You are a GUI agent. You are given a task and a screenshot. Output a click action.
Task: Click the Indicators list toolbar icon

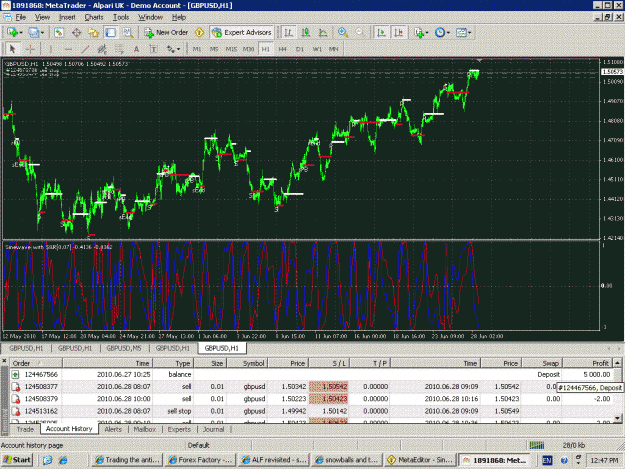419,33
